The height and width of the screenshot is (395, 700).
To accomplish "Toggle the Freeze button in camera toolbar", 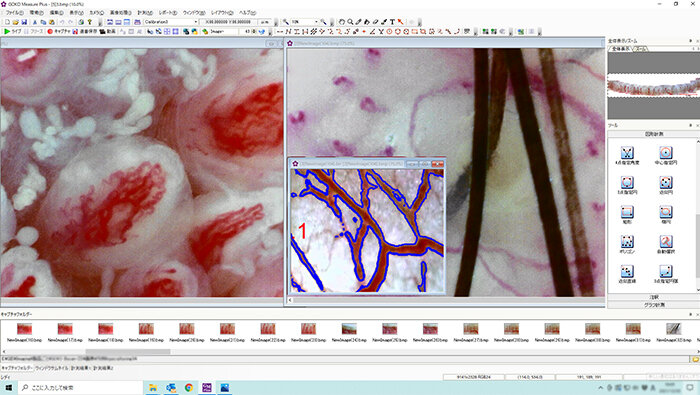I will (34, 32).
